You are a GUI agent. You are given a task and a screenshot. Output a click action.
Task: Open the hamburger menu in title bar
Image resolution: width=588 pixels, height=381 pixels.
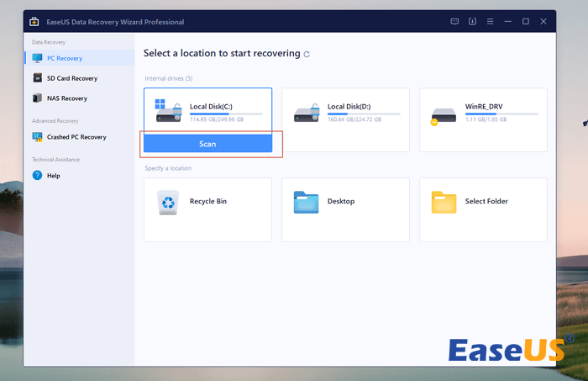click(490, 21)
